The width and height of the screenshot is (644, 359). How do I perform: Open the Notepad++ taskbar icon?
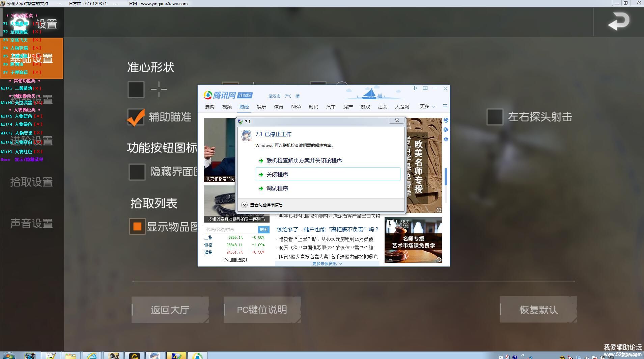tap(51, 356)
